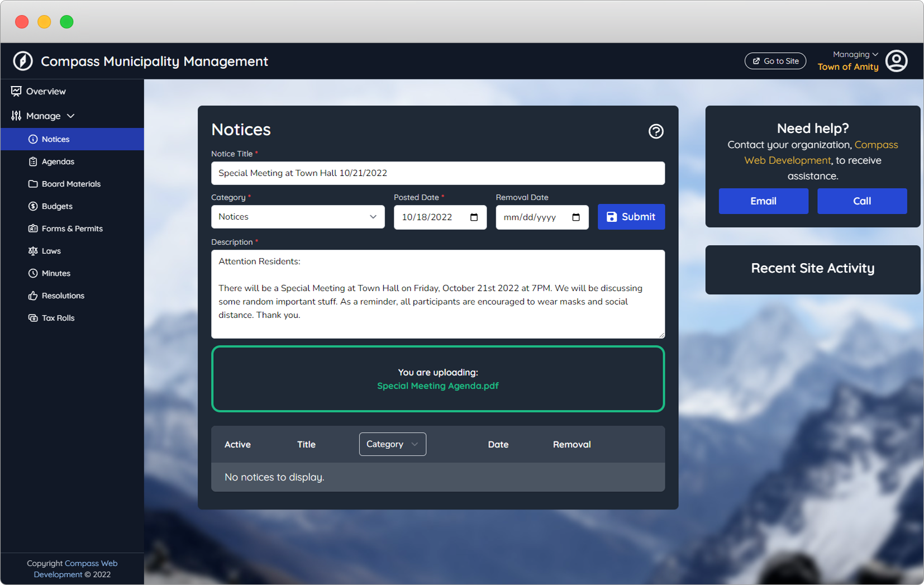Open calendar picker for Removal Date
Screen dimensions: 924x585
click(576, 217)
